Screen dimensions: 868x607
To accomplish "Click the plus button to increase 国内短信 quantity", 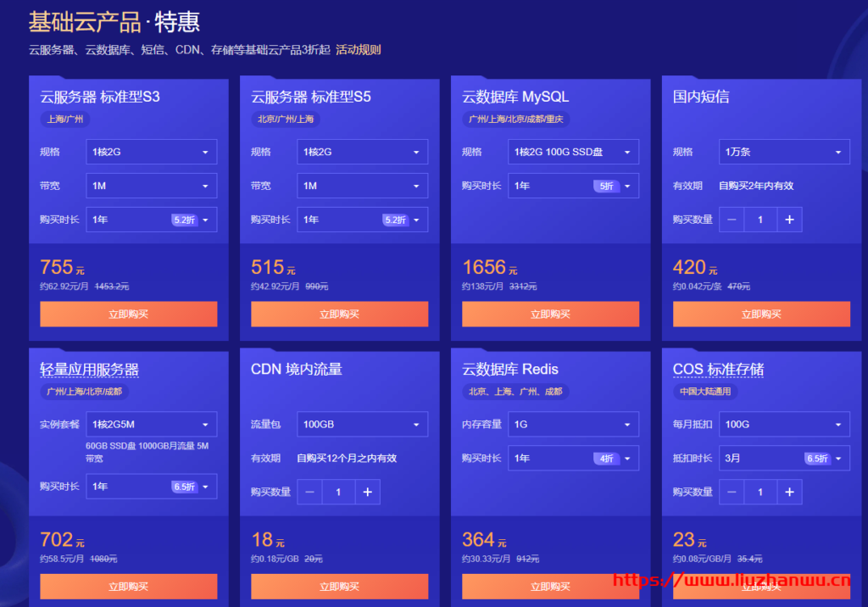I will coord(789,219).
